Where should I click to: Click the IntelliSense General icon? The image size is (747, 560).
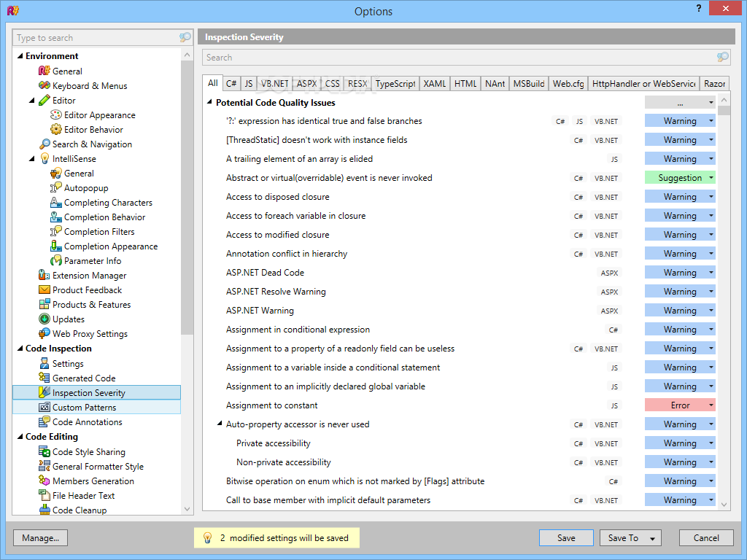point(55,174)
